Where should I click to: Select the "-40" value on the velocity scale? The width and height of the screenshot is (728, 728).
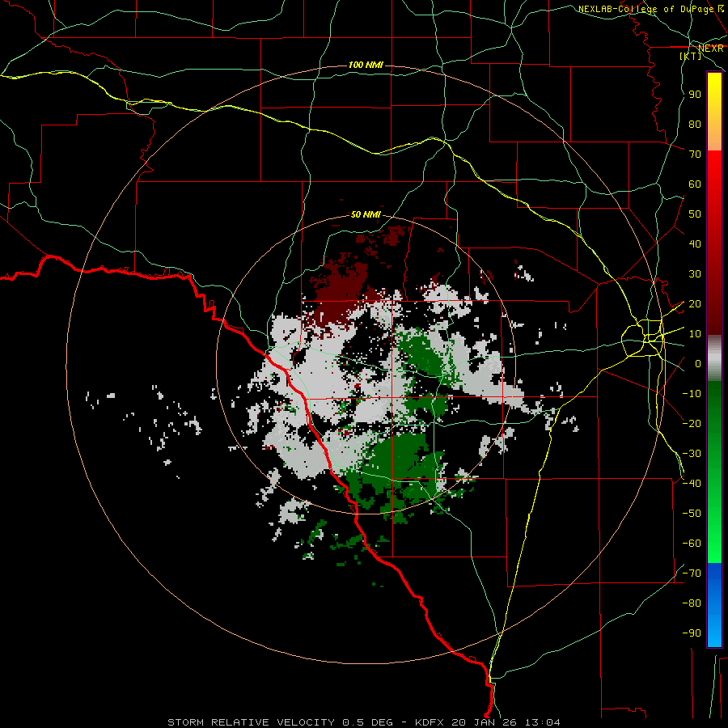click(692, 484)
